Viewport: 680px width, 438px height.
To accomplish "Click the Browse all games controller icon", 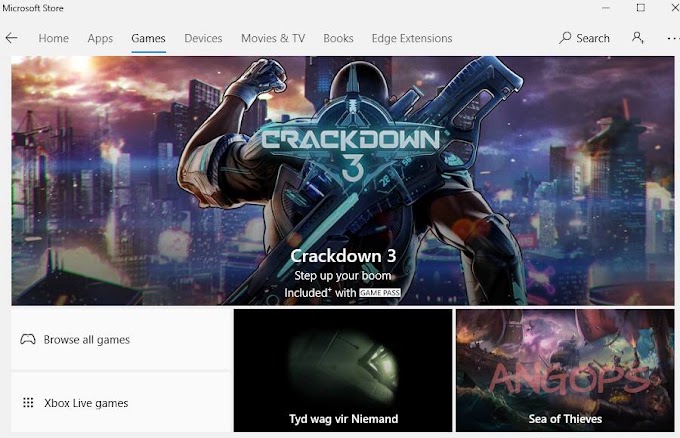I will tap(28, 339).
